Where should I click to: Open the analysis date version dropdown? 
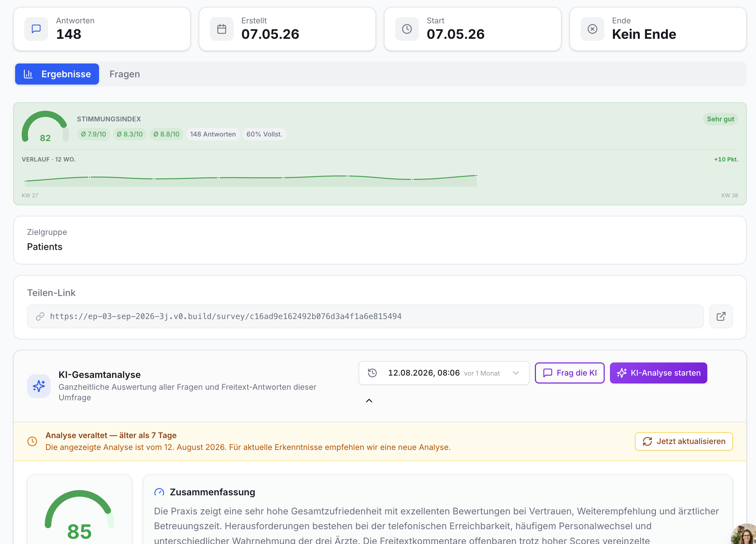pyautogui.click(x=444, y=373)
